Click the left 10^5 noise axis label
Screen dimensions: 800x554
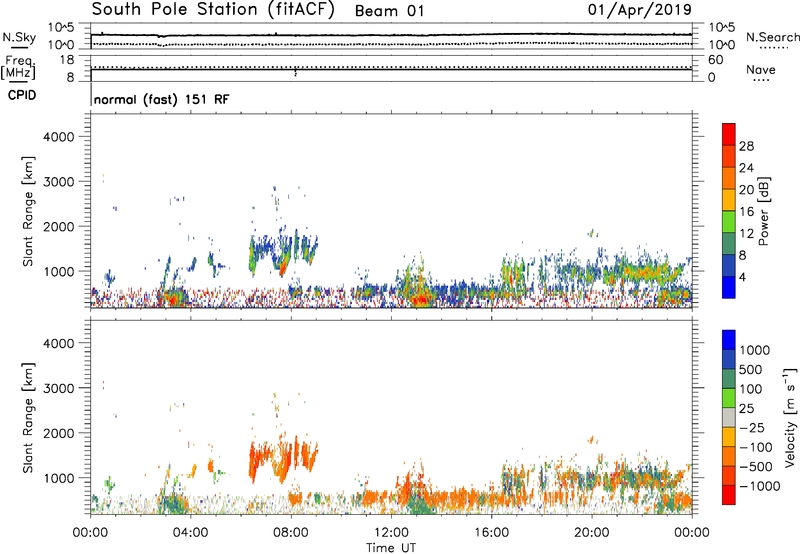click(x=61, y=28)
